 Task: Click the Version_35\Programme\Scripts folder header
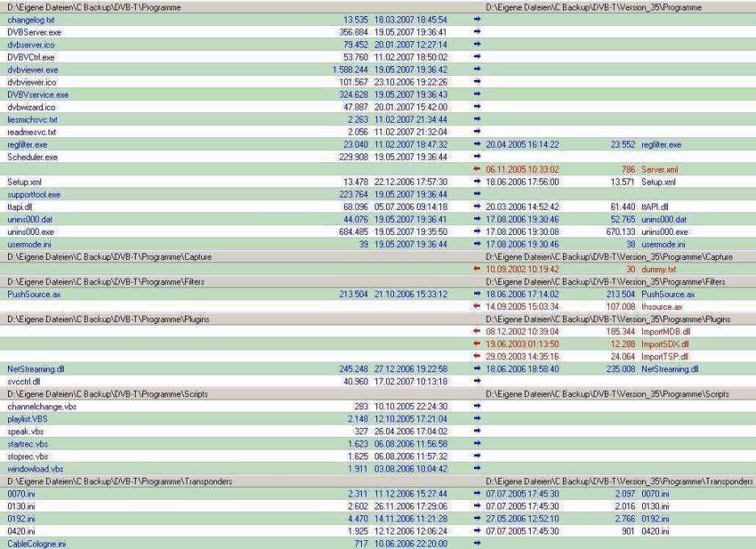[607, 394]
